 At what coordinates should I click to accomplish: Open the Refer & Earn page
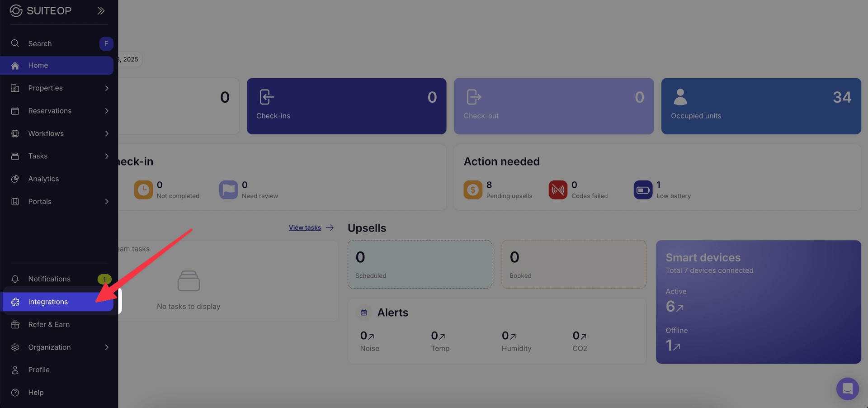[x=49, y=324]
